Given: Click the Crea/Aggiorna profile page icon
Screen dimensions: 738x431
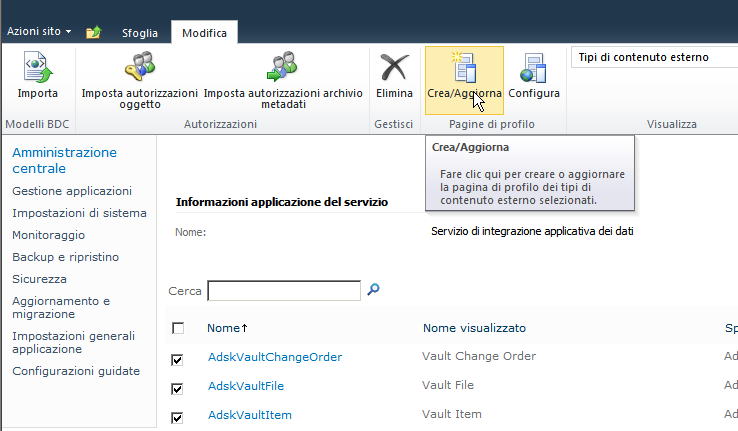Looking at the screenshot, I should point(463,68).
